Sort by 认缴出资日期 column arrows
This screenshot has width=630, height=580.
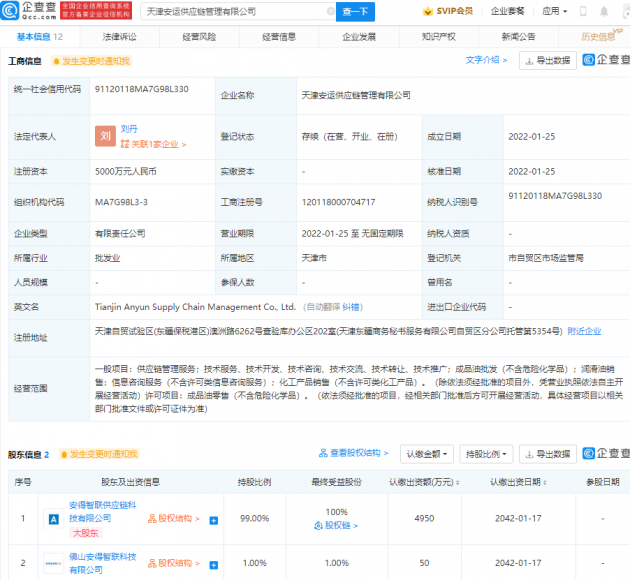point(544,482)
